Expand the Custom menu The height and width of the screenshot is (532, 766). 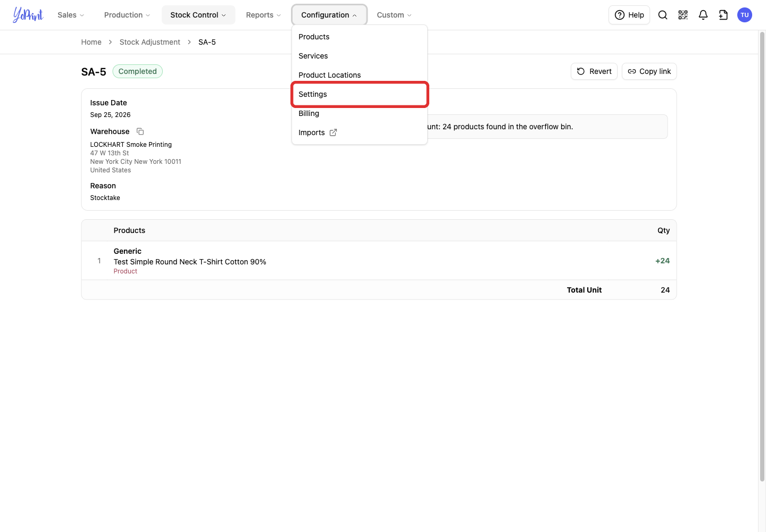pyautogui.click(x=394, y=15)
